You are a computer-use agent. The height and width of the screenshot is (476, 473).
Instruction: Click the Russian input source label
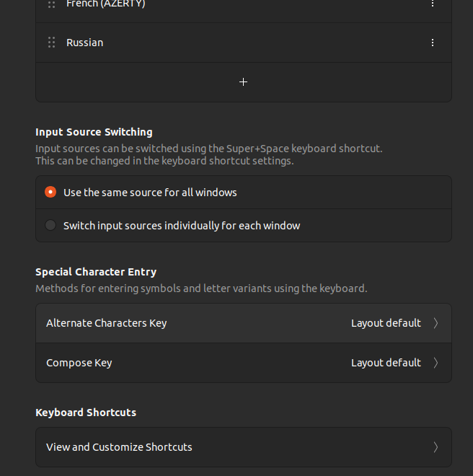tap(84, 43)
